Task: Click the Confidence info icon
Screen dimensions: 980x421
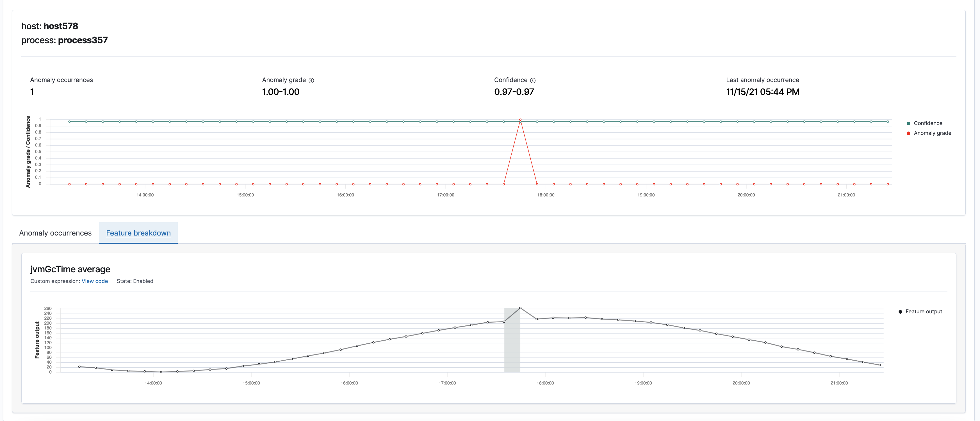Action: [x=533, y=80]
